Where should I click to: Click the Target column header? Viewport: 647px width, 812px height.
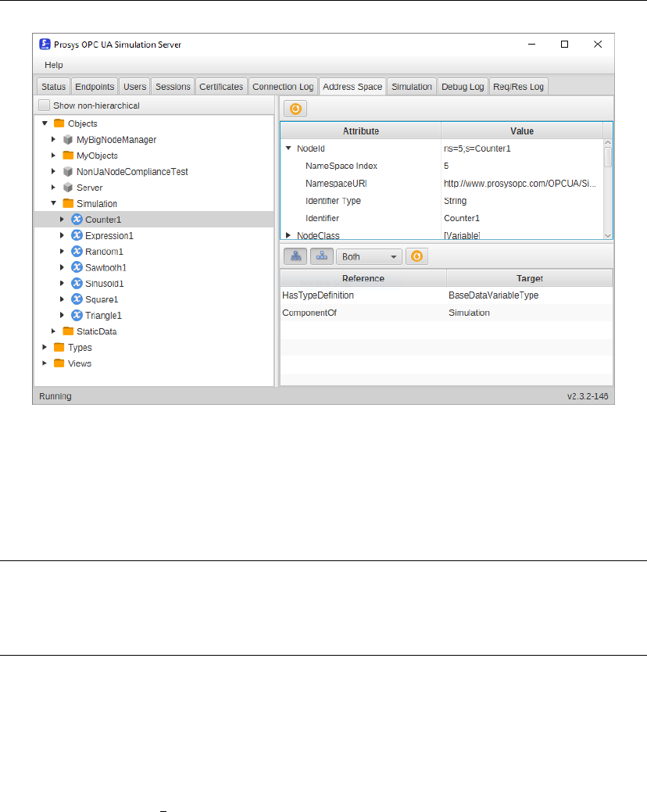click(530, 278)
